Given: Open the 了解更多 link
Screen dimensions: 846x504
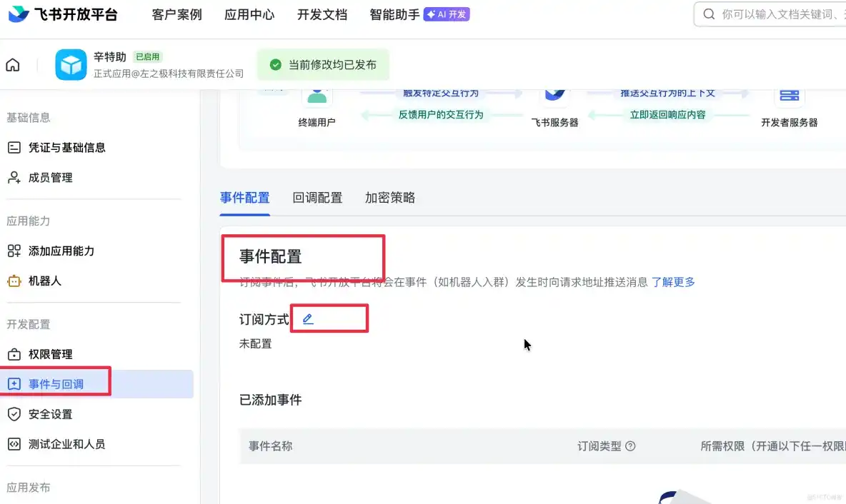Looking at the screenshot, I should point(675,283).
